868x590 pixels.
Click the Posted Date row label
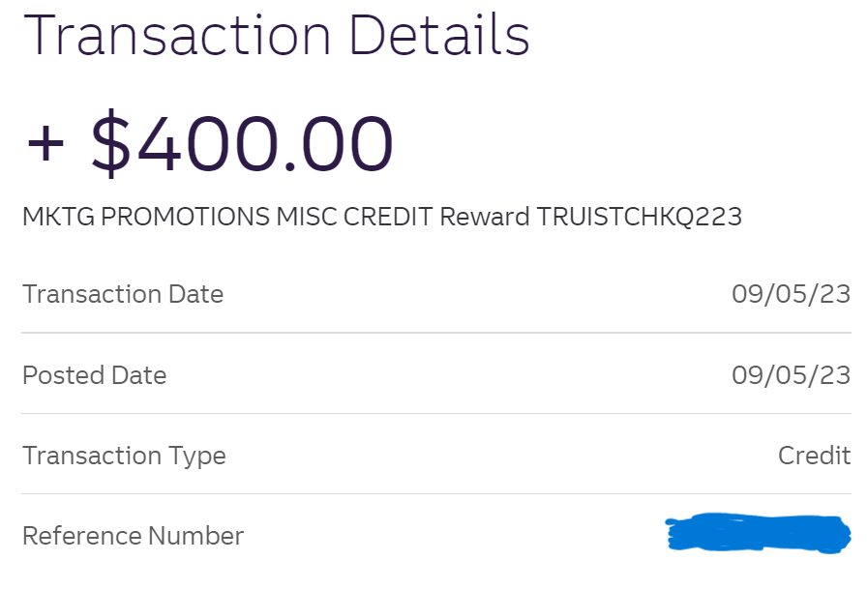click(94, 375)
